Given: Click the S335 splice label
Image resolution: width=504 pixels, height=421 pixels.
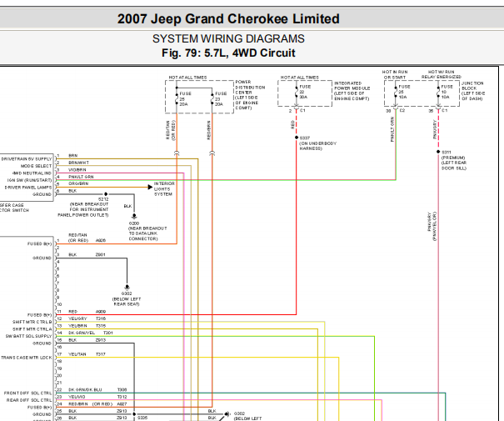Looking at the screenshot, I should pyautogui.click(x=142, y=418).
